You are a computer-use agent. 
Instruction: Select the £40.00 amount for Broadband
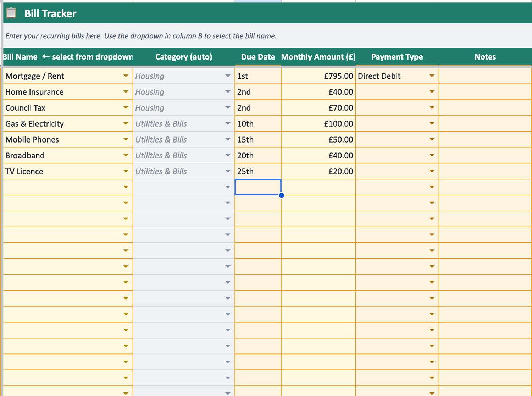tap(318, 155)
